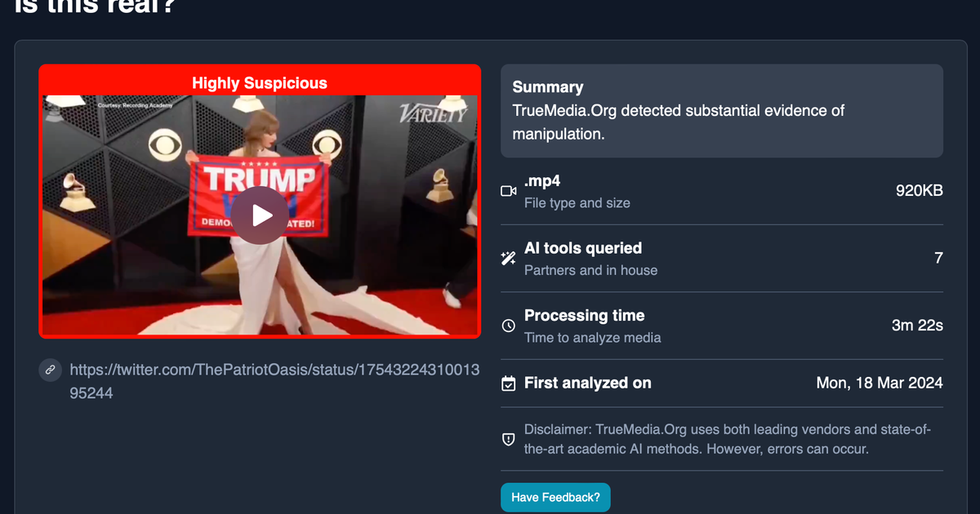
Task: Click the first analyzed calendar icon
Action: [508, 383]
